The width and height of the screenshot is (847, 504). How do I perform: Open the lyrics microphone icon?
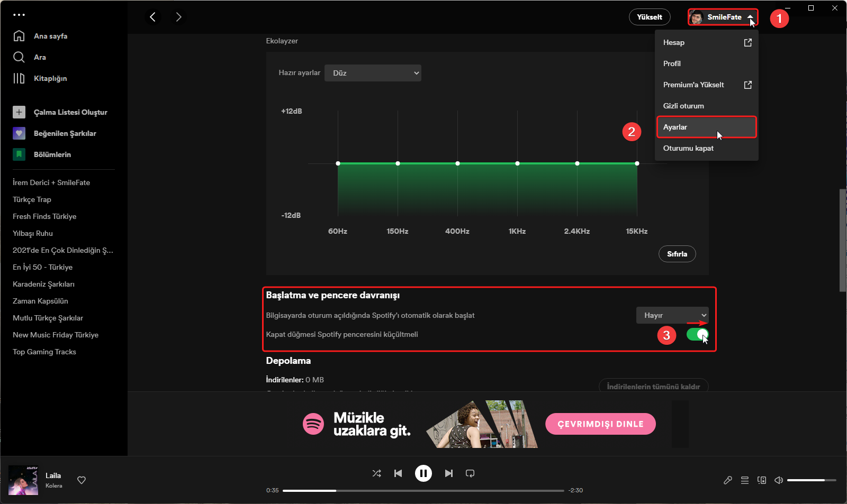(728, 480)
